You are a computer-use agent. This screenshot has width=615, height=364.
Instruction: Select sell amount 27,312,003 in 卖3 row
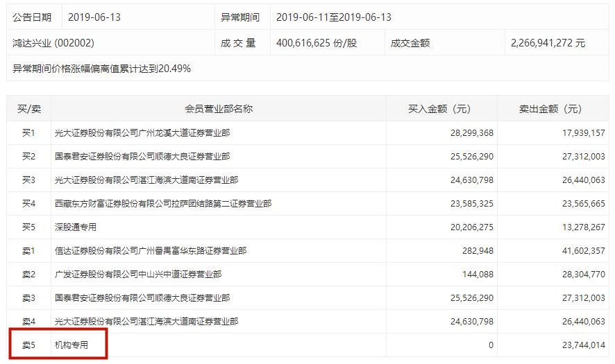[584, 297]
